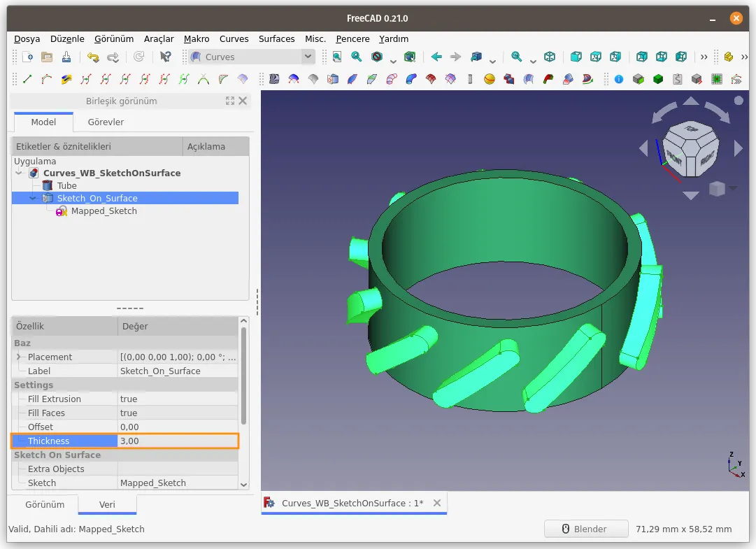Click the TOP face of navigation cube
756x549 pixels.
click(691, 129)
